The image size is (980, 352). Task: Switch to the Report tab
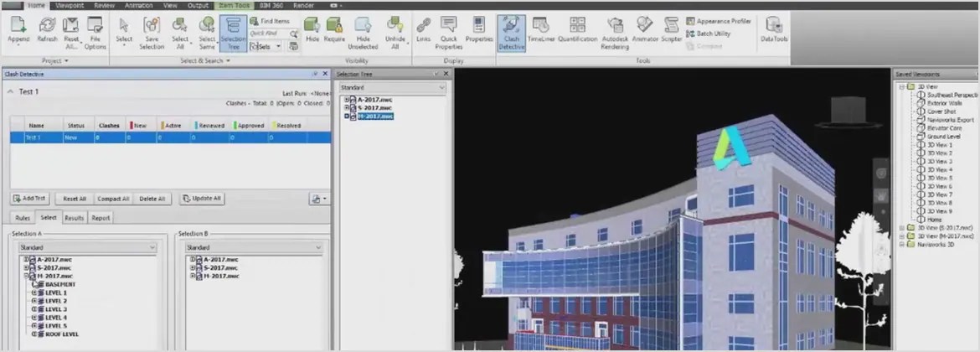coord(101,218)
